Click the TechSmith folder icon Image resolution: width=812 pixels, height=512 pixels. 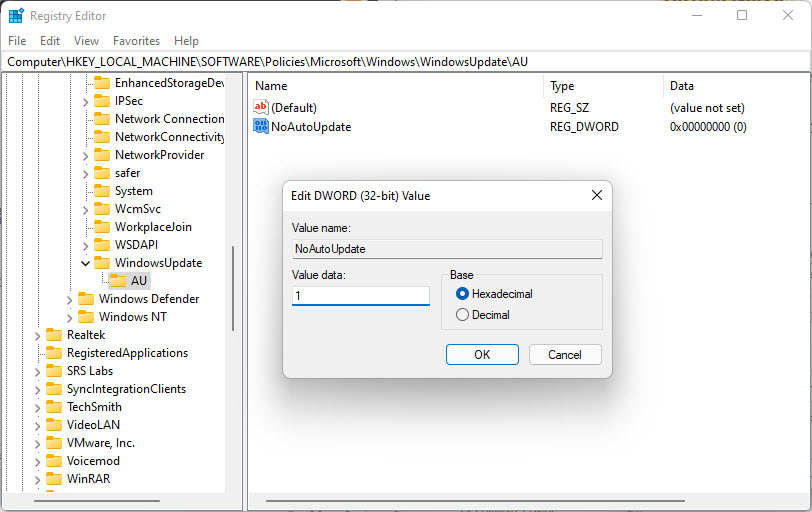tap(54, 406)
